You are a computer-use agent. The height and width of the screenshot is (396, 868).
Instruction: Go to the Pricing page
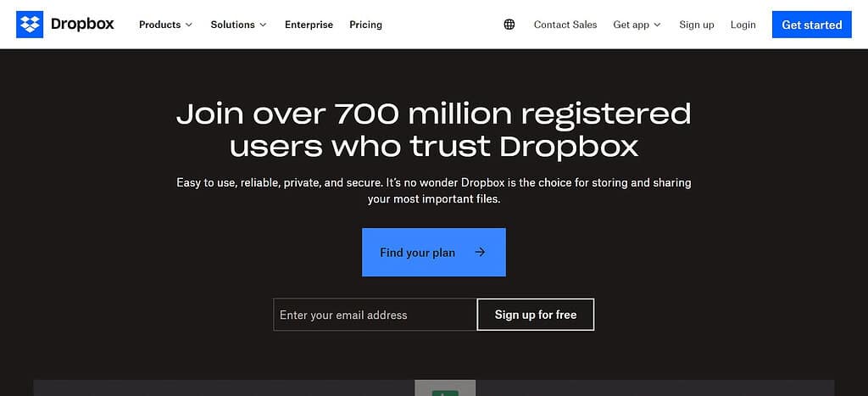[x=366, y=25]
